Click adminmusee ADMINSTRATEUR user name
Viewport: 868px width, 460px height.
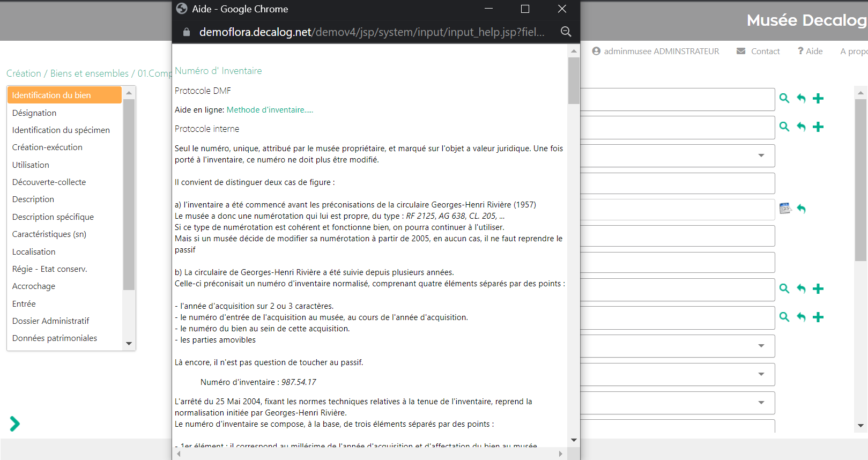point(662,51)
